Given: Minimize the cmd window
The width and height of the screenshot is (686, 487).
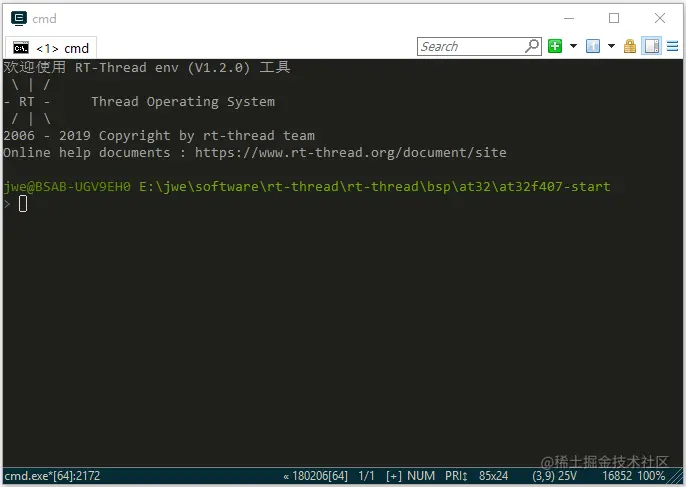Looking at the screenshot, I should (x=569, y=18).
